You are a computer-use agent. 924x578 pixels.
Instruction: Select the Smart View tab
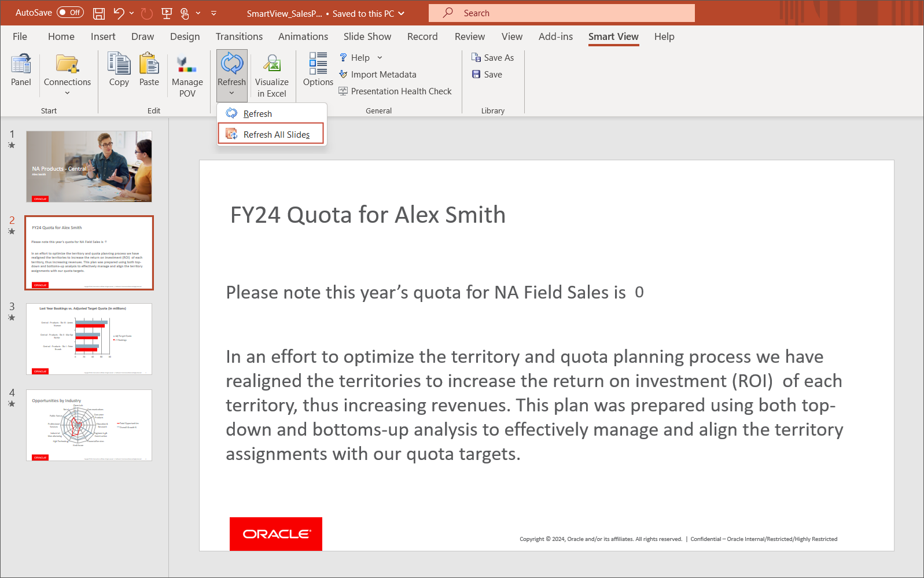613,36
